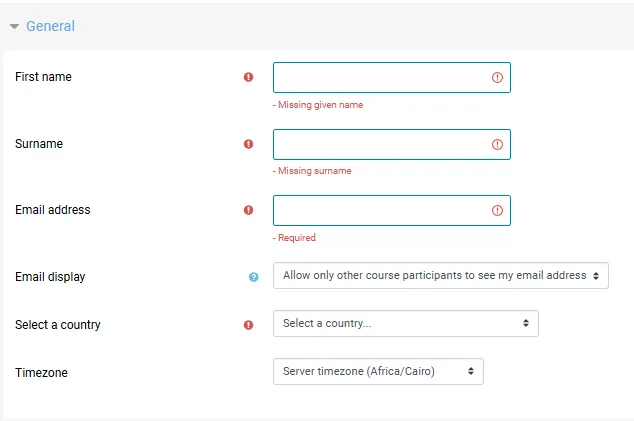Click the required icon beside Surname
634x421 pixels.
[x=248, y=144]
